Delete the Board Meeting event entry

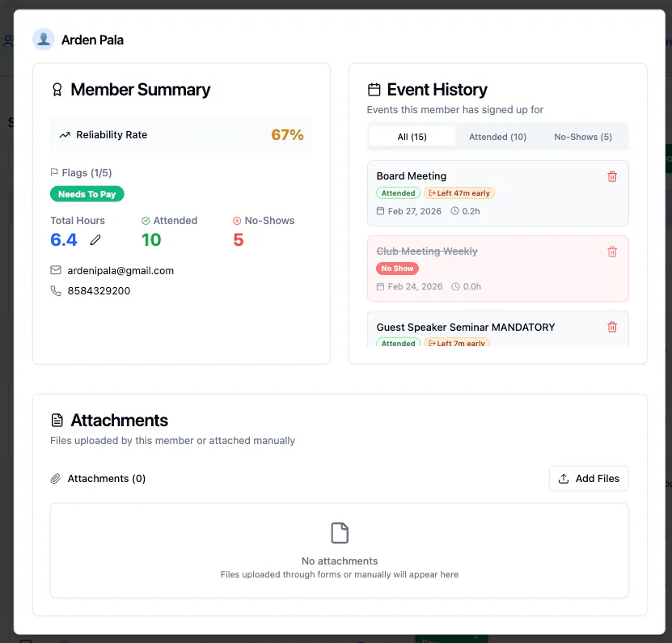point(612,176)
